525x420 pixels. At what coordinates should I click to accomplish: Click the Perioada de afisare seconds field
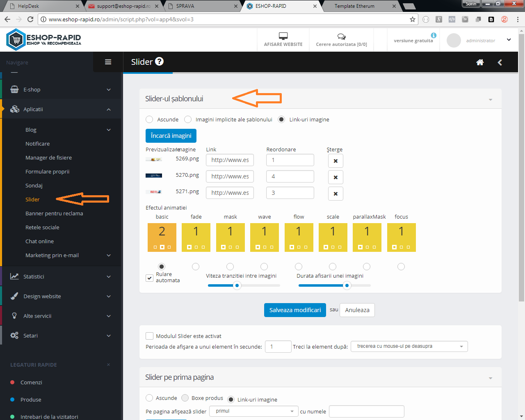(x=278, y=347)
